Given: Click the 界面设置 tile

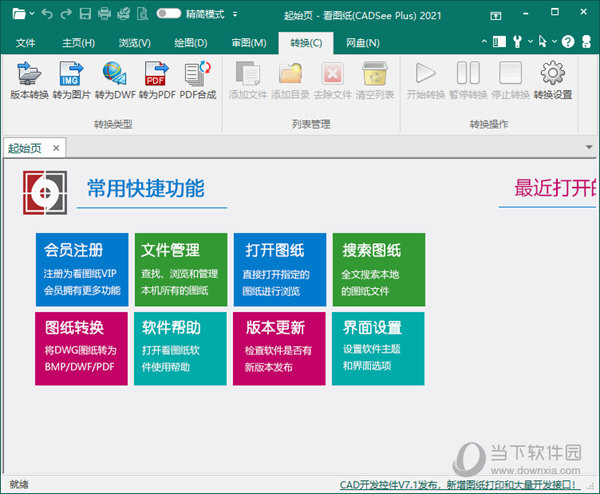Looking at the screenshot, I should (x=378, y=349).
